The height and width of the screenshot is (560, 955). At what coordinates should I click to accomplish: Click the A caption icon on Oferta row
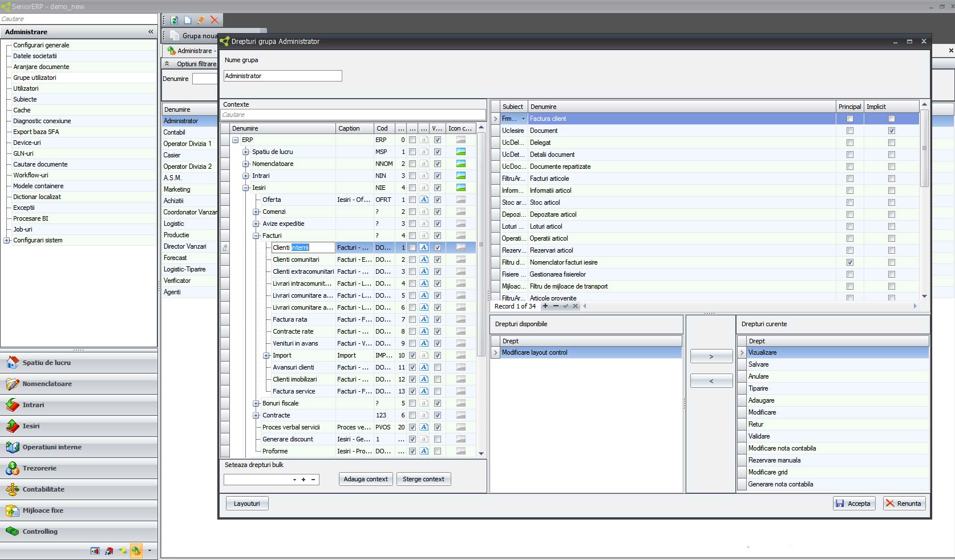tap(424, 200)
